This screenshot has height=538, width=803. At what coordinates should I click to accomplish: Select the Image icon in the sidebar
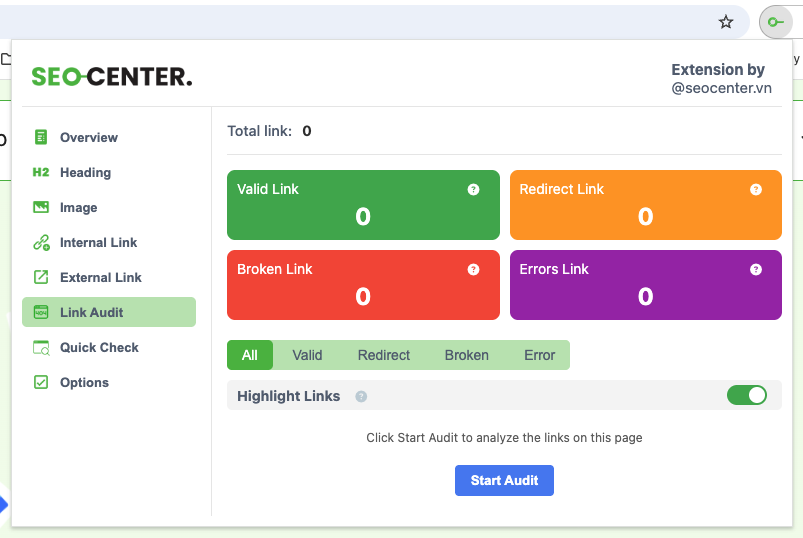coord(41,207)
